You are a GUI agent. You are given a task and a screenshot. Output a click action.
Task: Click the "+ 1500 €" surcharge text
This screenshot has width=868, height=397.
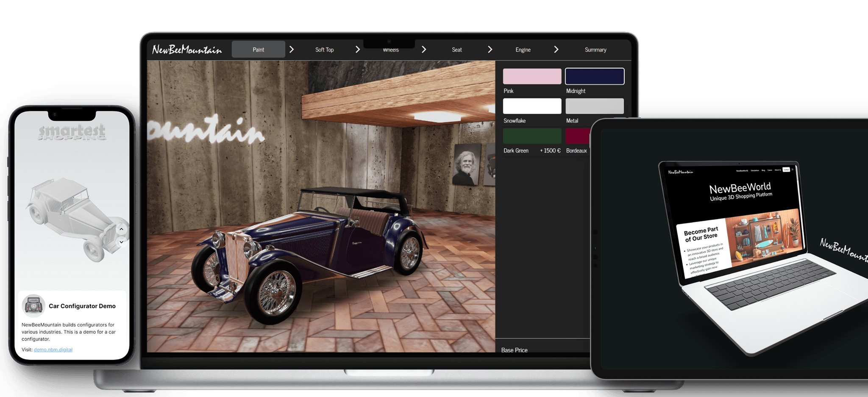pos(550,151)
